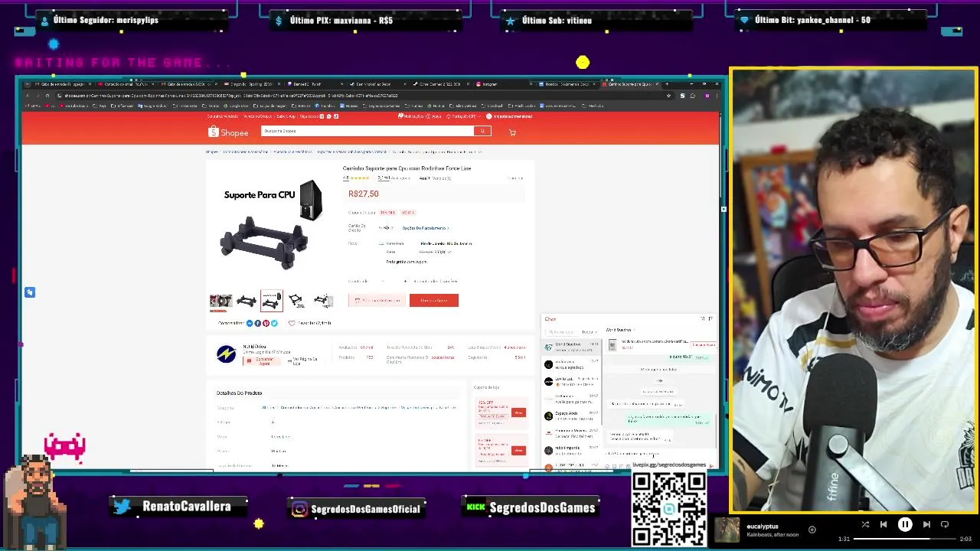This screenshot has width=980, height=551.
Task: Open notifications in Shopee header
Action: click(410, 116)
